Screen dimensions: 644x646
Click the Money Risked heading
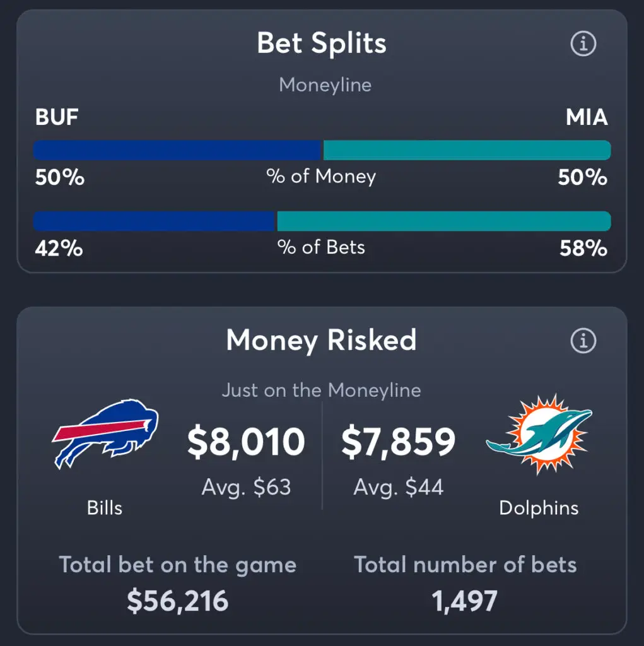point(321,341)
